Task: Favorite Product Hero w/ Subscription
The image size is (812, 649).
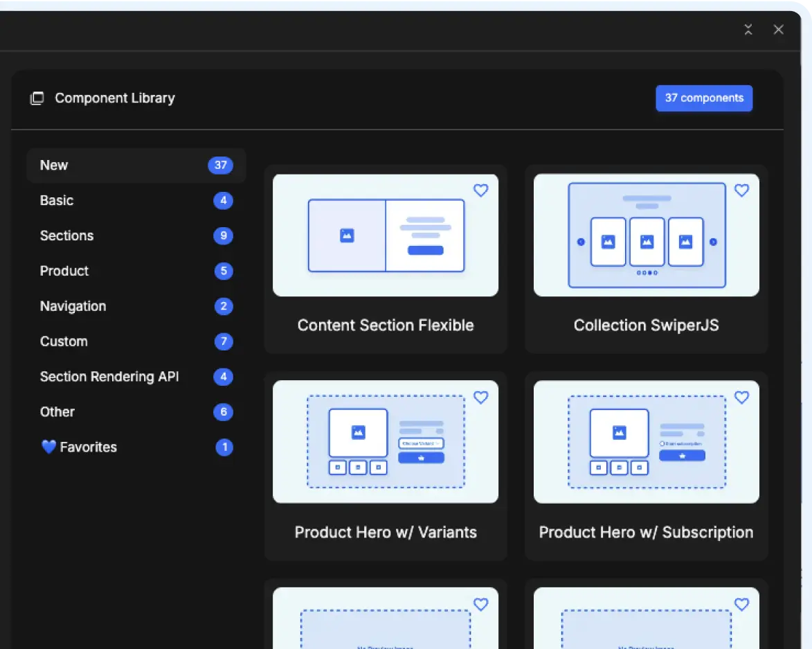Action: 741,398
